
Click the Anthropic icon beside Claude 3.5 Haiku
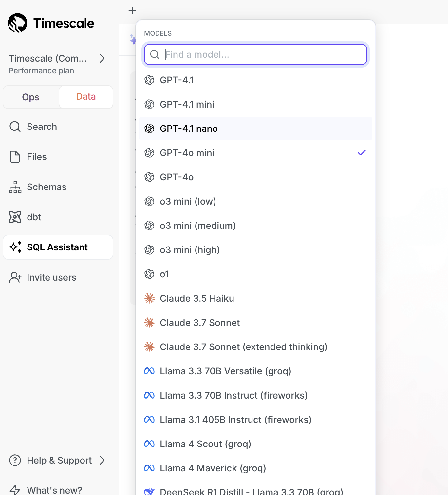pyautogui.click(x=149, y=298)
